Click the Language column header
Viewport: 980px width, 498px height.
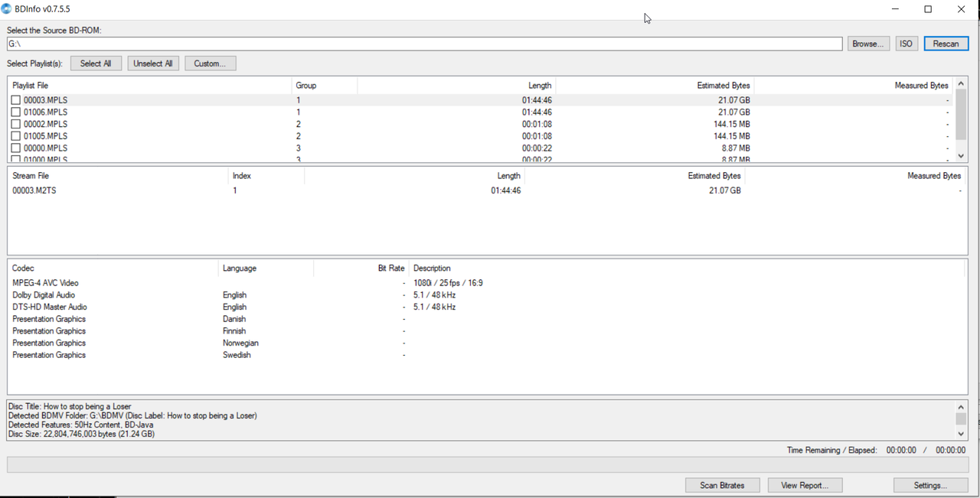(x=266, y=269)
